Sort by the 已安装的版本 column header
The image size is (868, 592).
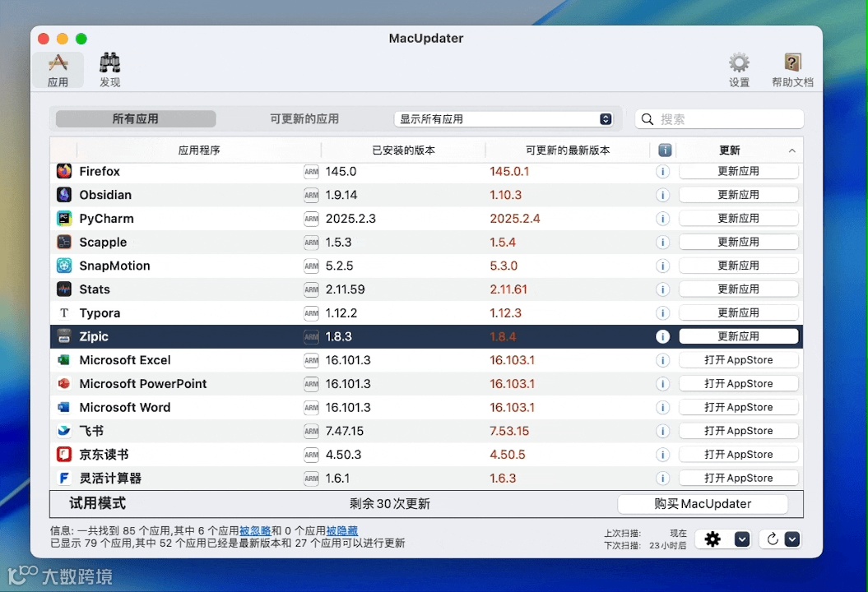403,150
